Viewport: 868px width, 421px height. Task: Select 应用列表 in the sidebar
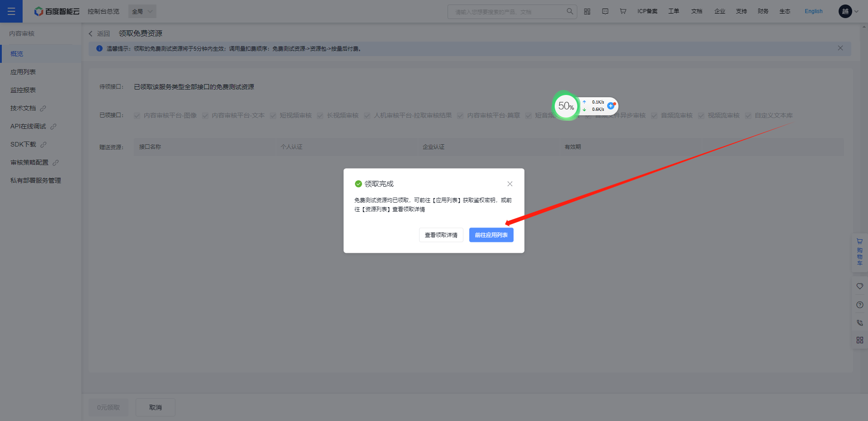coord(23,72)
